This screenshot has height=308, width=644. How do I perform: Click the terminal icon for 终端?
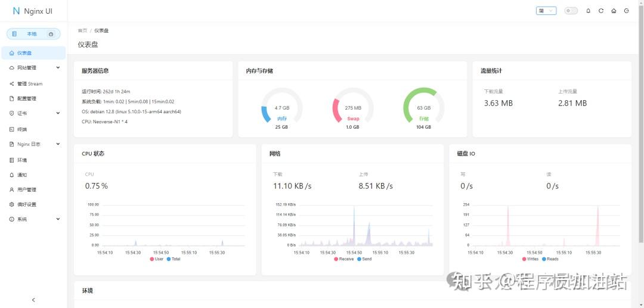coord(11,129)
